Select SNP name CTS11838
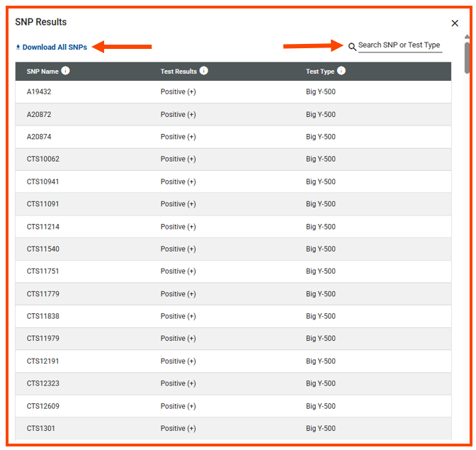The image size is (476, 450). coord(42,316)
